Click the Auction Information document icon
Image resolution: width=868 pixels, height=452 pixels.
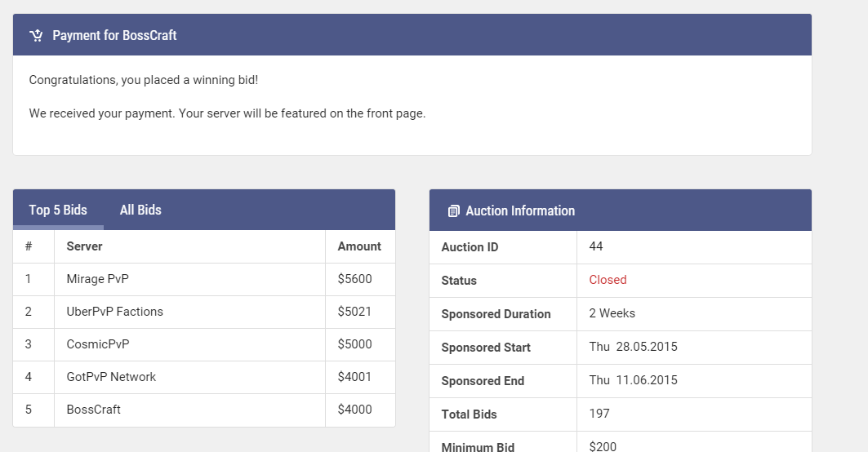[454, 211]
